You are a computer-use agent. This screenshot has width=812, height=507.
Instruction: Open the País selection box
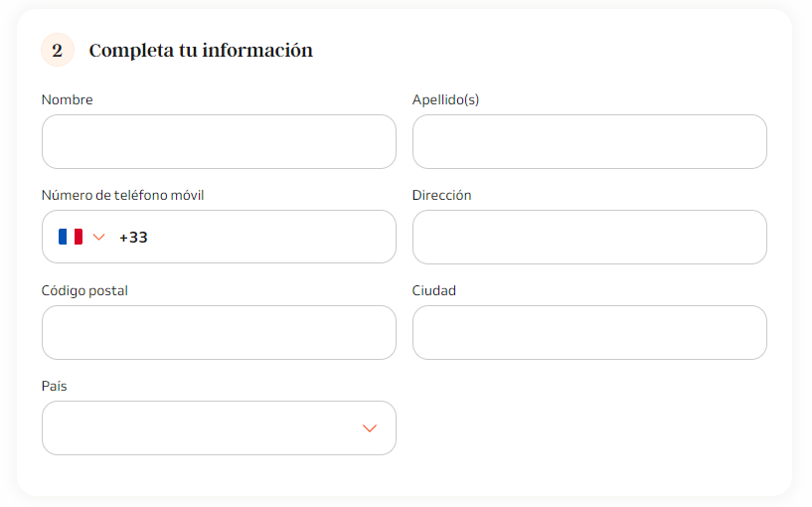click(219, 428)
